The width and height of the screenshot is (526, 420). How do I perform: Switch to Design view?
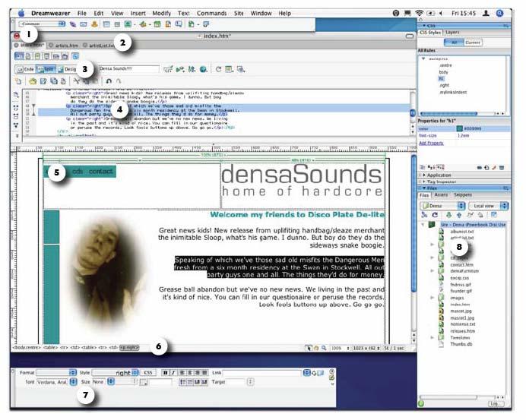click(x=67, y=69)
